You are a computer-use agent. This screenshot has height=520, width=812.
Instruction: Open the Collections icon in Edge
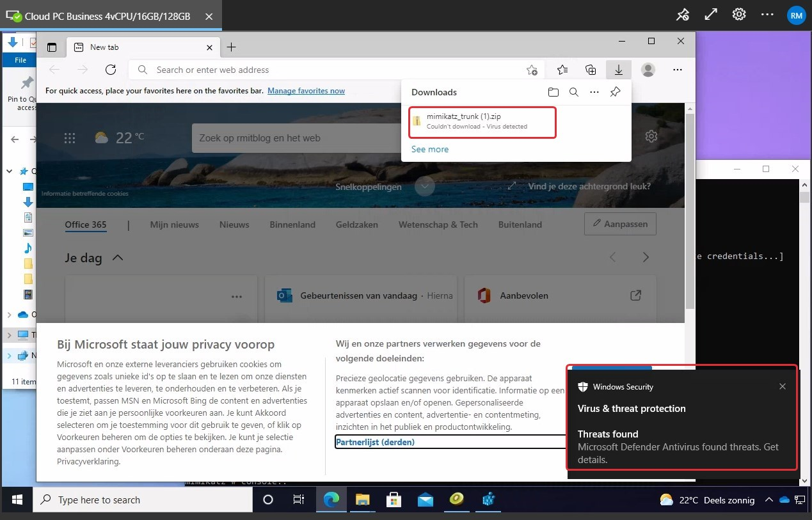pos(591,70)
